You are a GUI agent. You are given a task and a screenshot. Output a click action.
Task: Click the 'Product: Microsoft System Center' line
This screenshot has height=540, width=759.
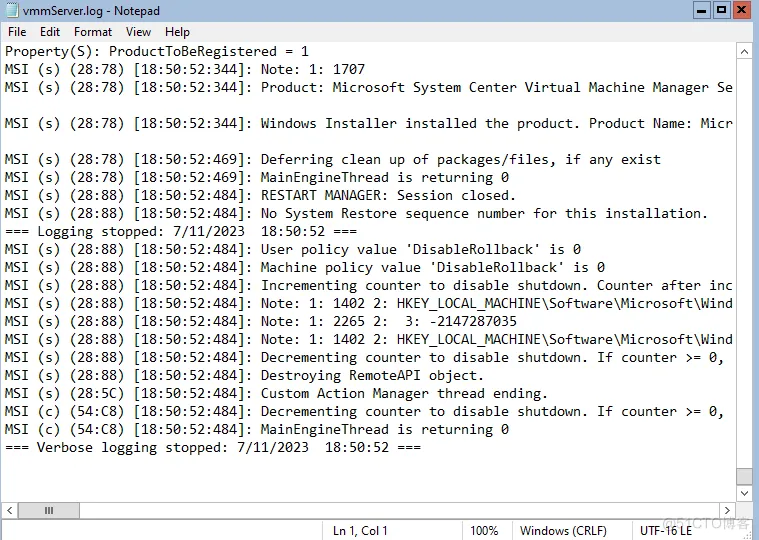point(369,87)
